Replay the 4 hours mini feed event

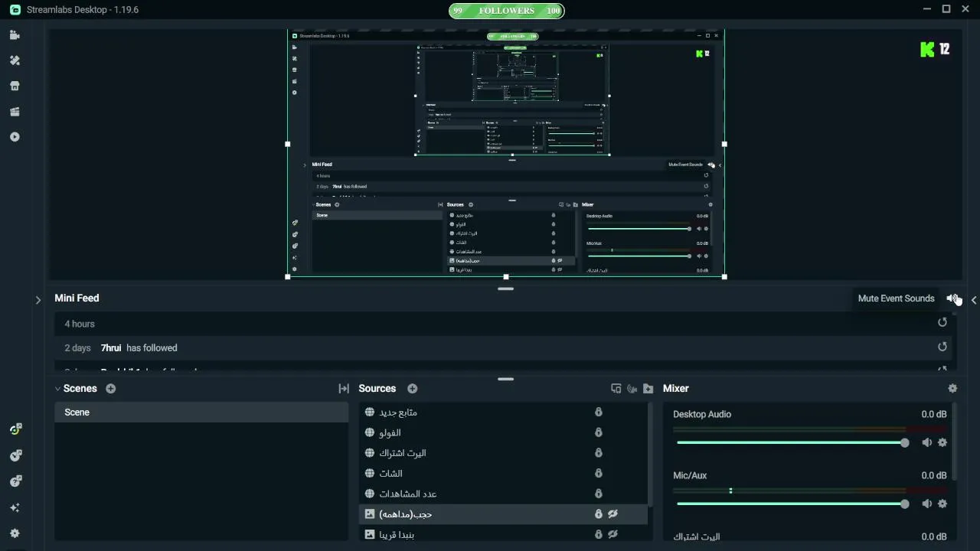(x=942, y=323)
